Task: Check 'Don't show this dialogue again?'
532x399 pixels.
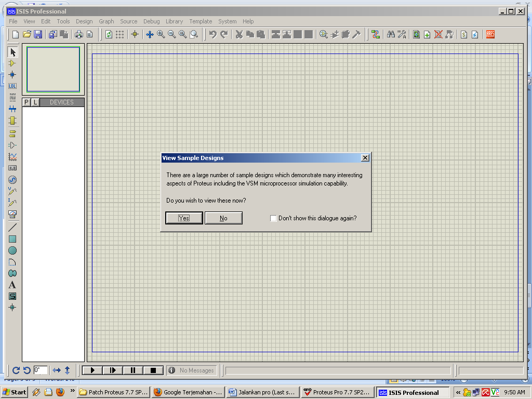Action: (x=273, y=218)
